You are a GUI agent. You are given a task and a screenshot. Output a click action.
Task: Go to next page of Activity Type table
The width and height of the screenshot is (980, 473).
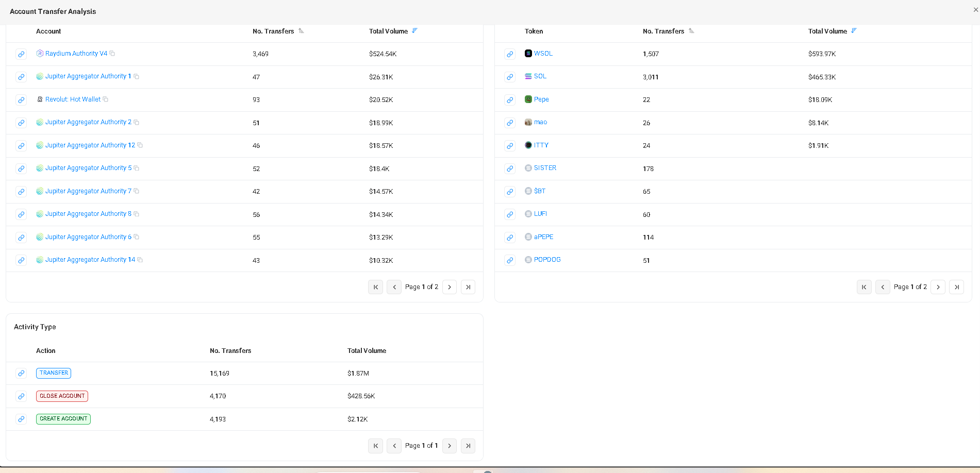click(450, 446)
